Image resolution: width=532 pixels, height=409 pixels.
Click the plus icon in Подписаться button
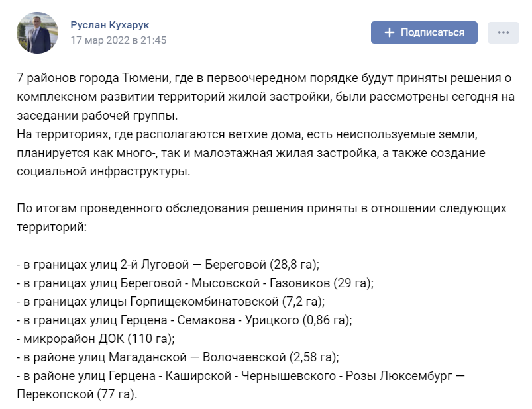coord(389,32)
